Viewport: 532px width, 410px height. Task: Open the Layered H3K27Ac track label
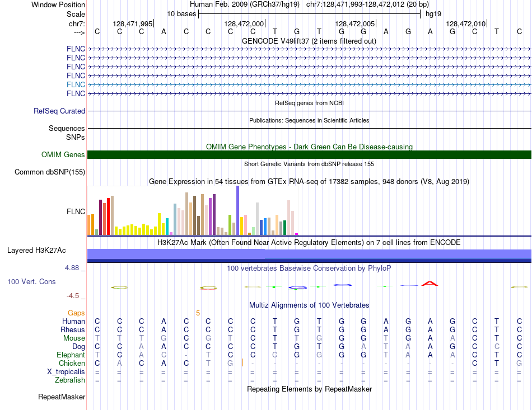pos(36,251)
